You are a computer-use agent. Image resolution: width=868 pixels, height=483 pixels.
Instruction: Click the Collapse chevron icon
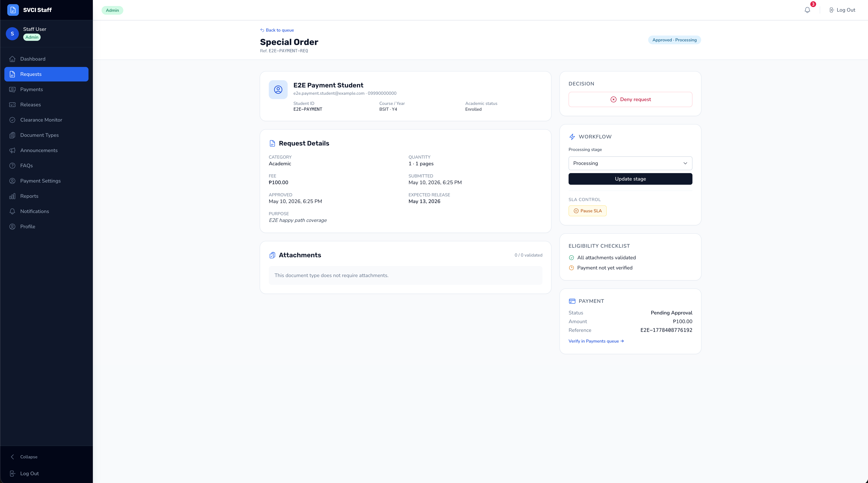[13, 457]
